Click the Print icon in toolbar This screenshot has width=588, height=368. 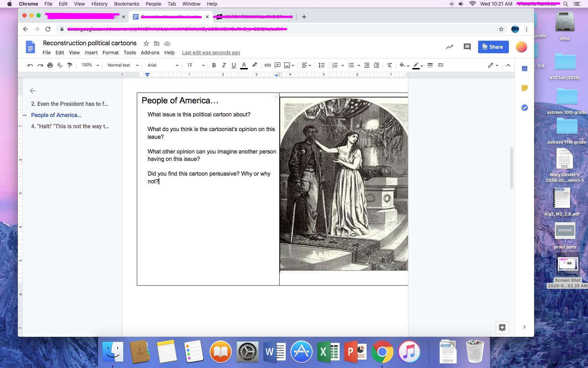(50, 65)
